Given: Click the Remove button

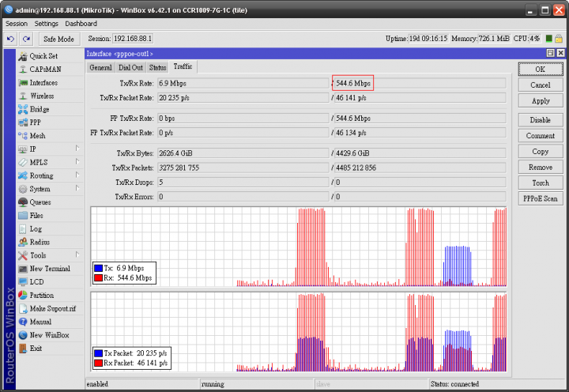Looking at the screenshot, I should (x=541, y=168).
